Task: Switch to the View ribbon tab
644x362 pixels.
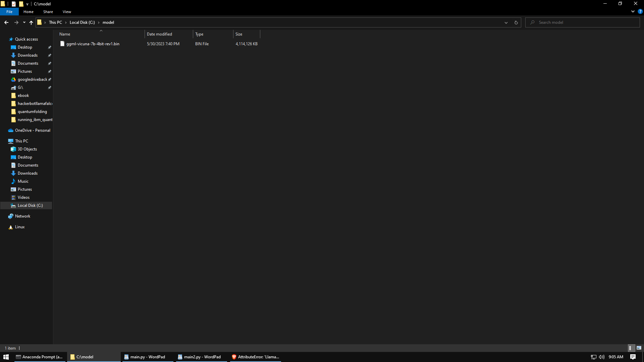Action: point(66,11)
